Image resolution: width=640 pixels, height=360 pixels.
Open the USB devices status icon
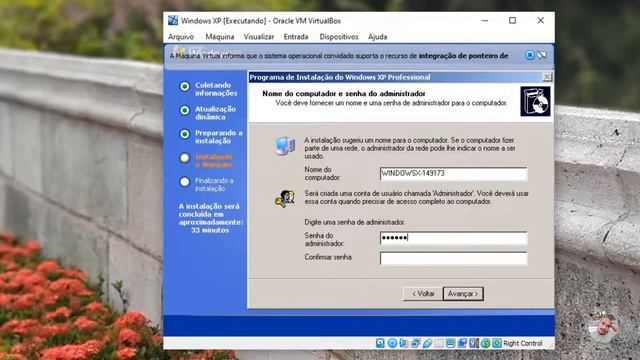pyautogui.click(x=427, y=343)
